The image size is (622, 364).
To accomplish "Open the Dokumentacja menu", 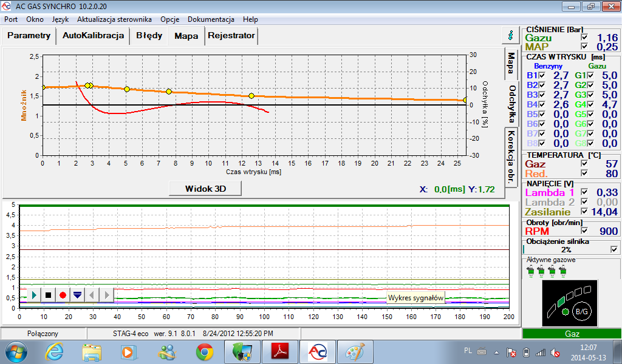I will point(211,19).
